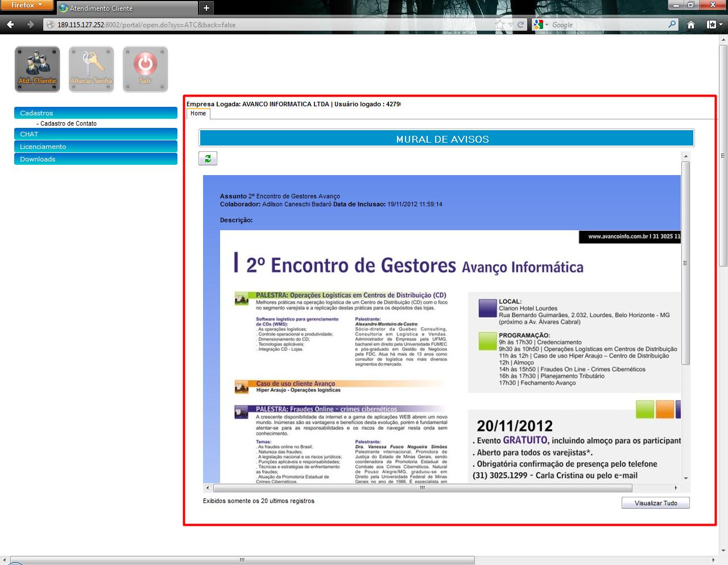Click the page vertical scrollbar thumb
Image resolution: width=728 pixels, height=565 pixels.
click(x=723, y=156)
